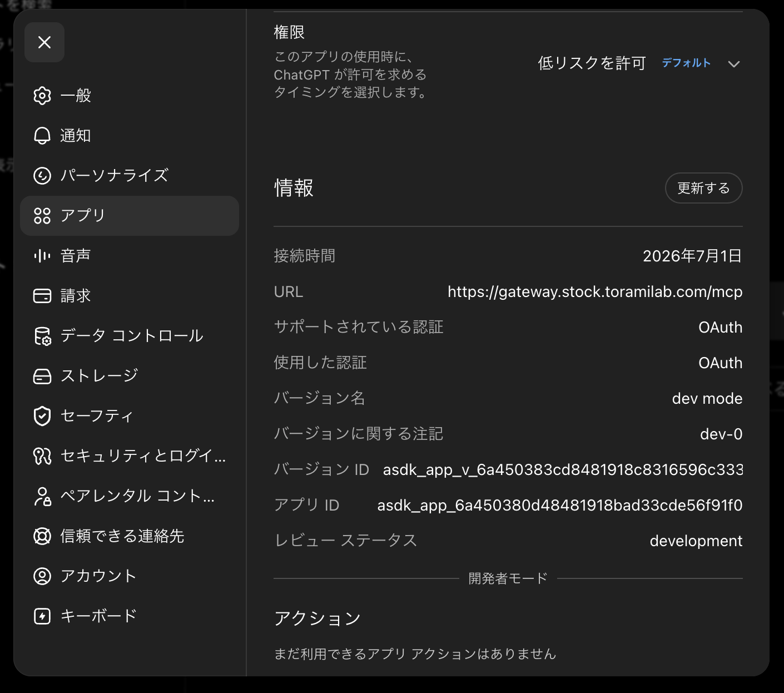Go to the ストレージ section
This screenshot has height=693, width=784.
[130, 376]
